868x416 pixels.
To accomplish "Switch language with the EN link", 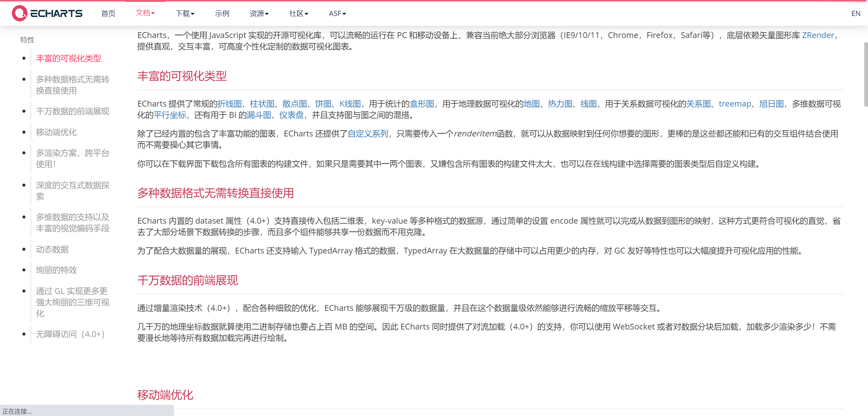I will point(855,14).
